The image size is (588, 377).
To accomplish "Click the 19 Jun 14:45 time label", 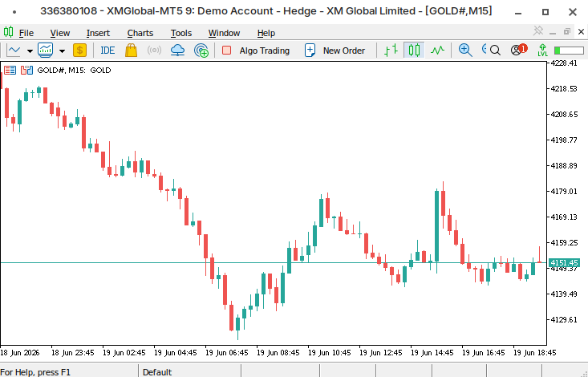I will pyautogui.click(x=432, y=353).
